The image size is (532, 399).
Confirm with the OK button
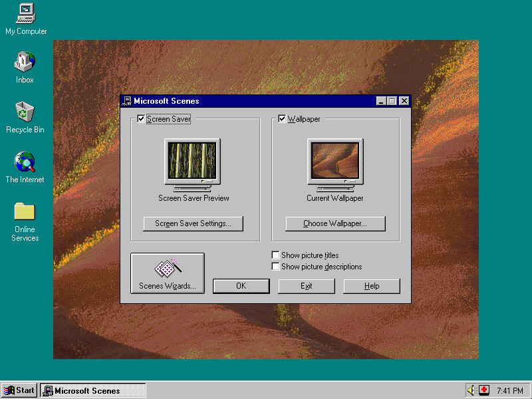tap(241, 286)
